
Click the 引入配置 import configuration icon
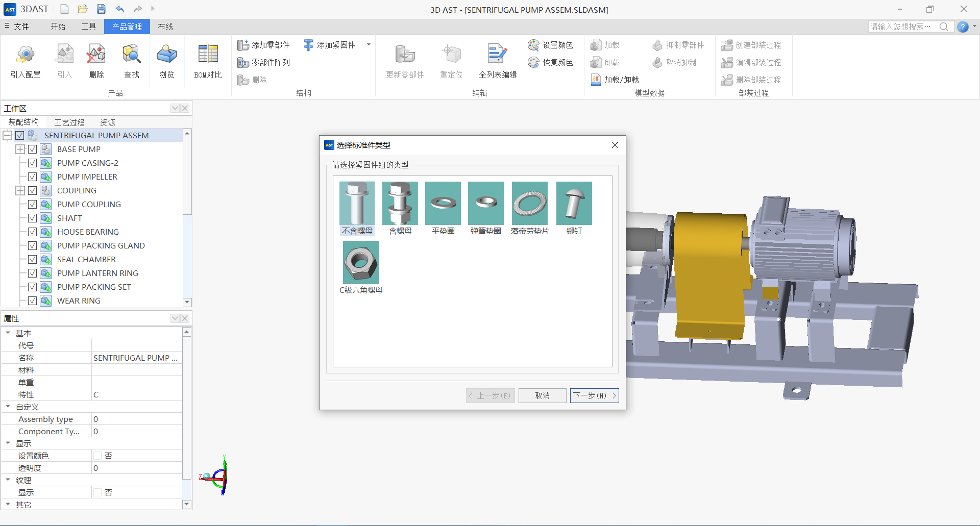[x=26, y=55]
